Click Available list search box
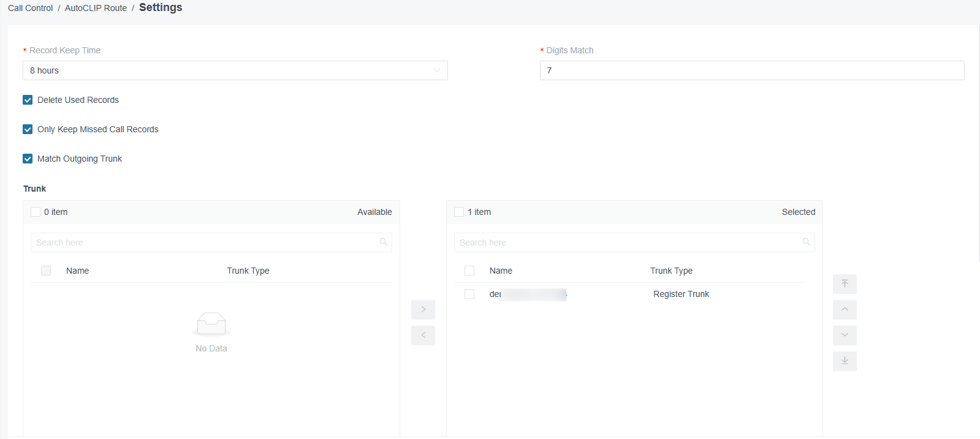 [211, 242]
